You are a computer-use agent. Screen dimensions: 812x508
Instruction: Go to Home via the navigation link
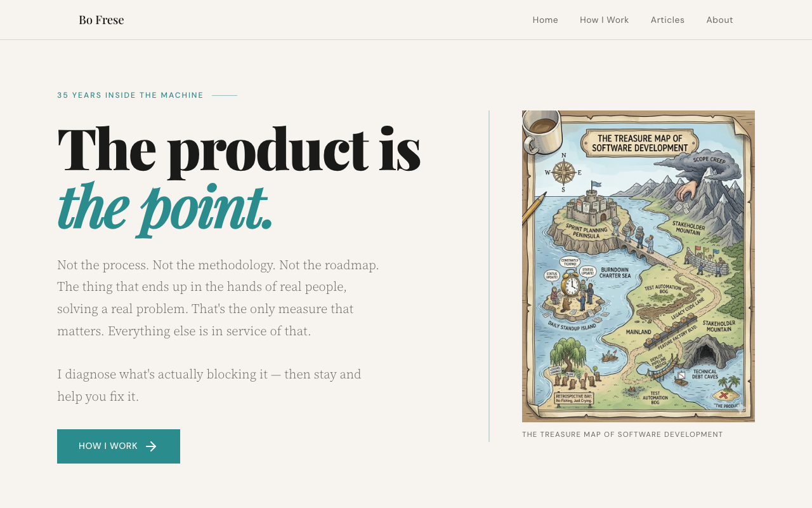point(545,20)
